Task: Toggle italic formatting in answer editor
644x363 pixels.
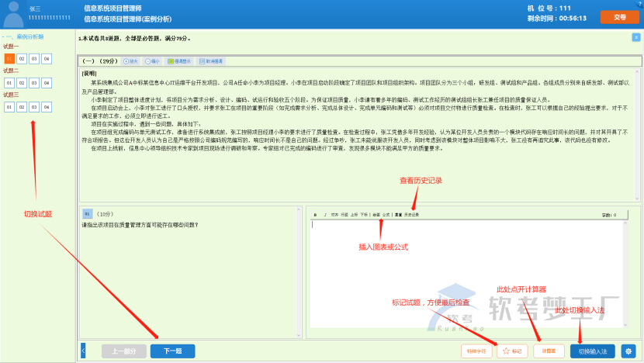Action: 324,215
